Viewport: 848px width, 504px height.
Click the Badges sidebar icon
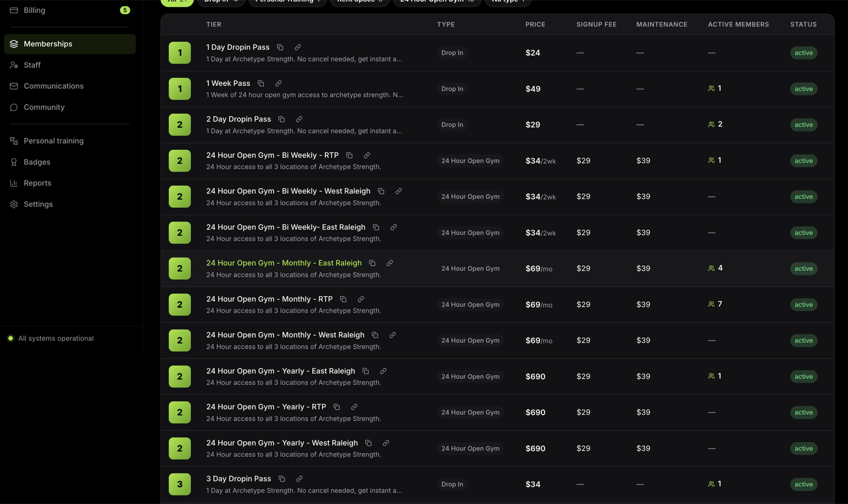pos(14,162)
